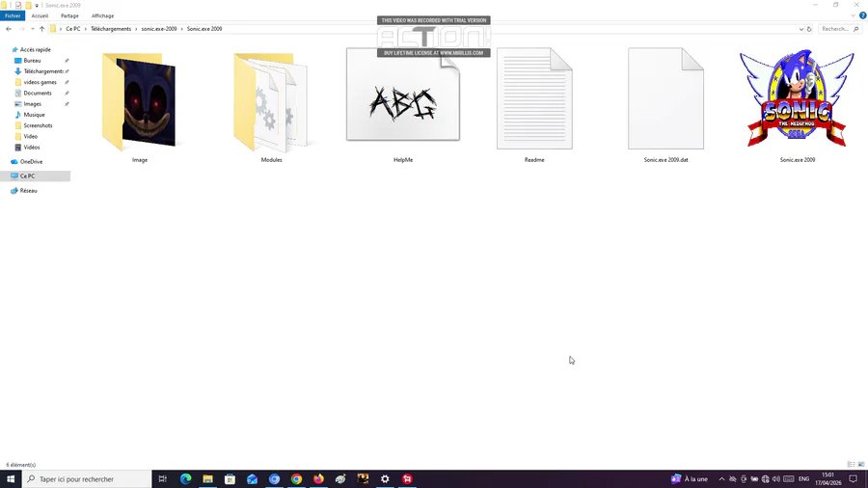Open Mail app from taskbar

click(252, 479)
